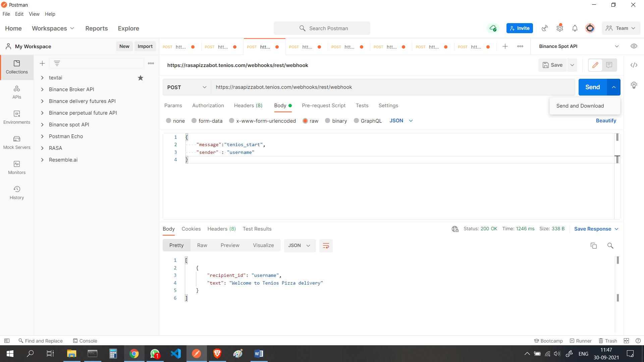
Task: Switch to the Authorization tab
Action: tap(208, 105)
